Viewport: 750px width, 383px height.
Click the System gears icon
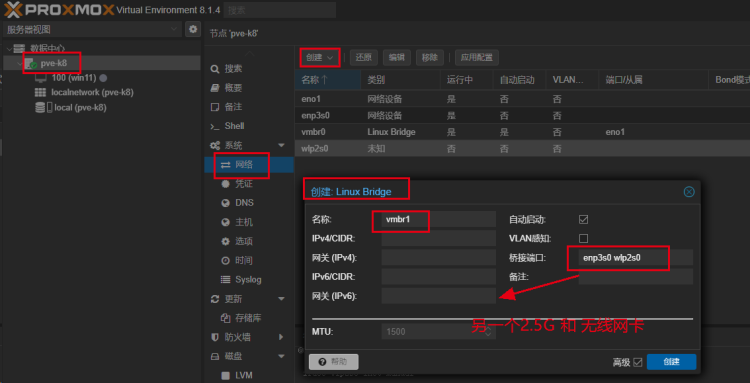(x=215, y=145)
